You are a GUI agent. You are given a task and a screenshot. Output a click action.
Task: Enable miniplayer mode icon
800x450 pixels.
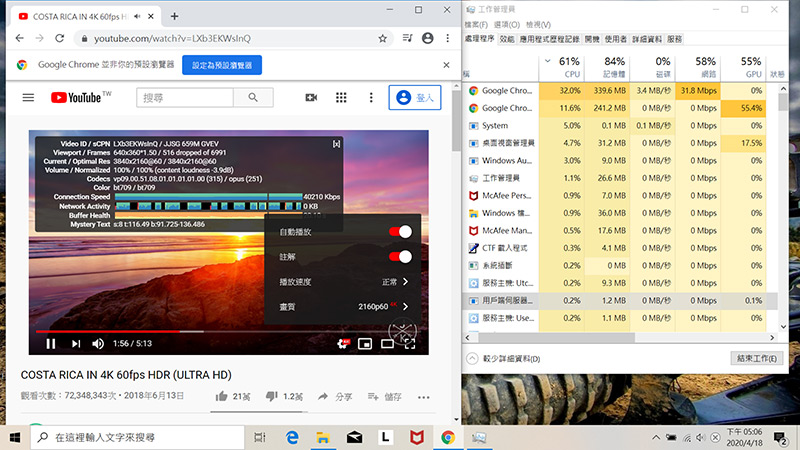pyautogui.click(x=365, y=343)
